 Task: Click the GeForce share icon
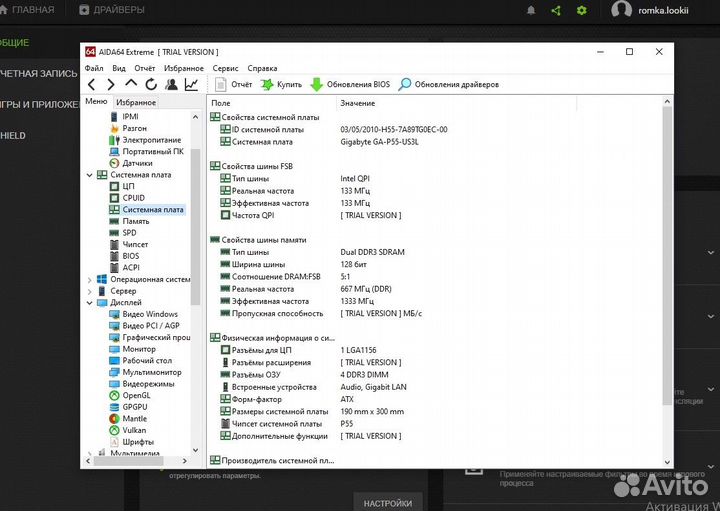557,10
